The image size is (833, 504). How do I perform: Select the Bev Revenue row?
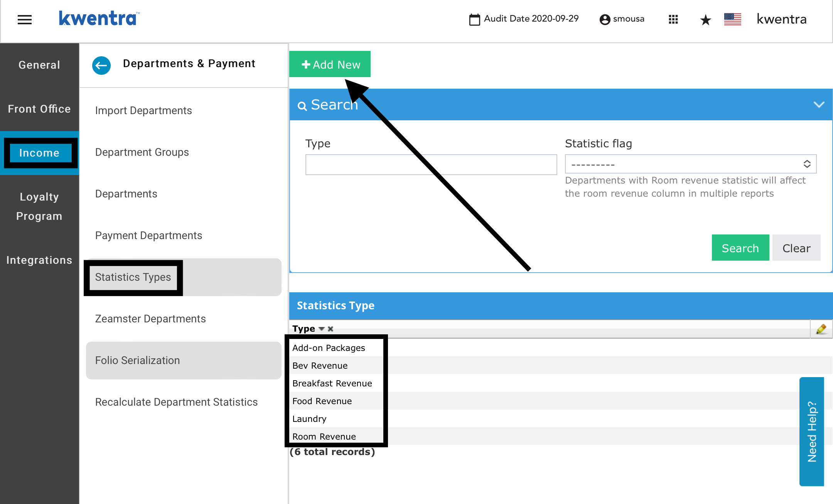(x=561, y=366)
